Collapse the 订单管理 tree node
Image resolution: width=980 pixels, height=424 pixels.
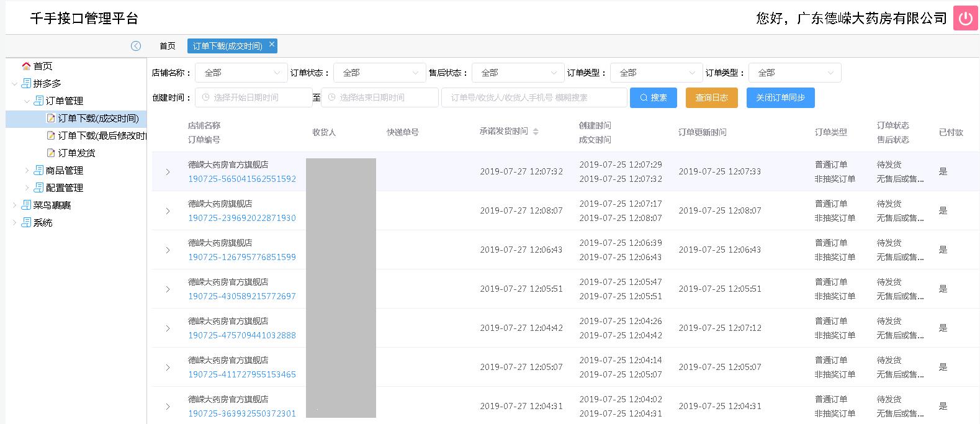point(27,101)
